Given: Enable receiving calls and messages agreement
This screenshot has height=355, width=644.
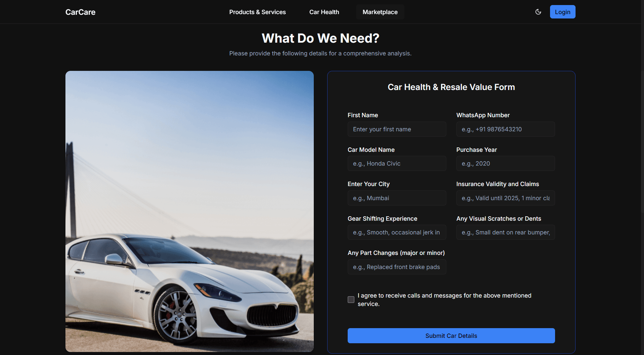Looking at the screenshot, I should tap(351, 300).
